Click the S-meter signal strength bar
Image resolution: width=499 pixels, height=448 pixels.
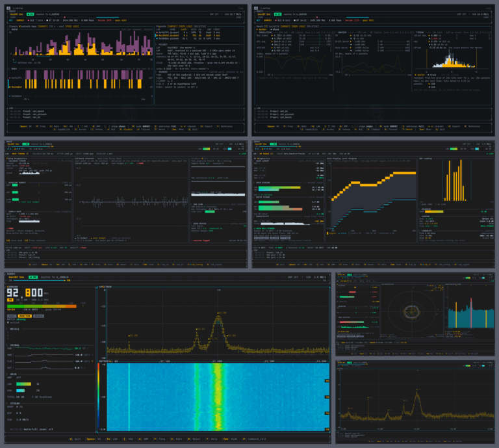point(42,306)
